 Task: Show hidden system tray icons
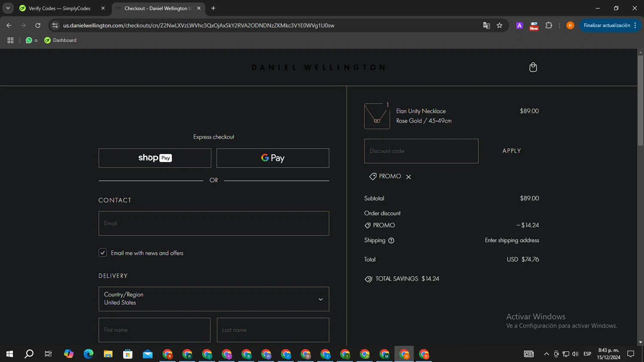tap(547, 354)
